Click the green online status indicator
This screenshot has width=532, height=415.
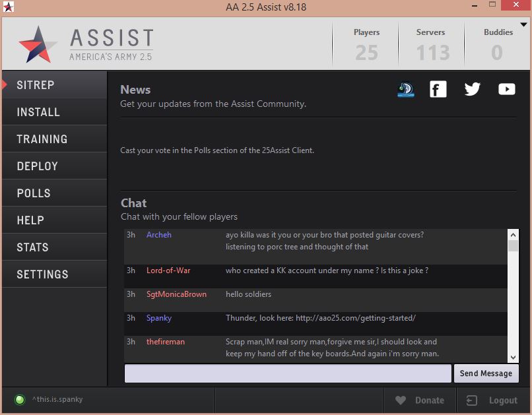coord(20,400)
